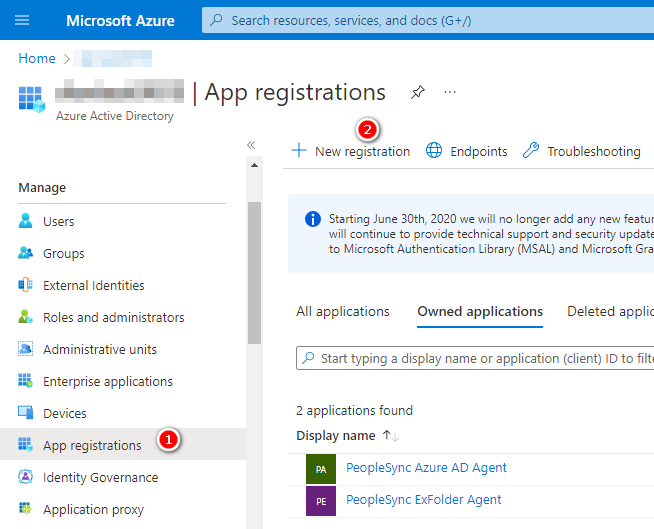Image resolution: width=654 pixels, height=529 pixels.
Task: Click the Groups people icon
Action: (25, 252)
